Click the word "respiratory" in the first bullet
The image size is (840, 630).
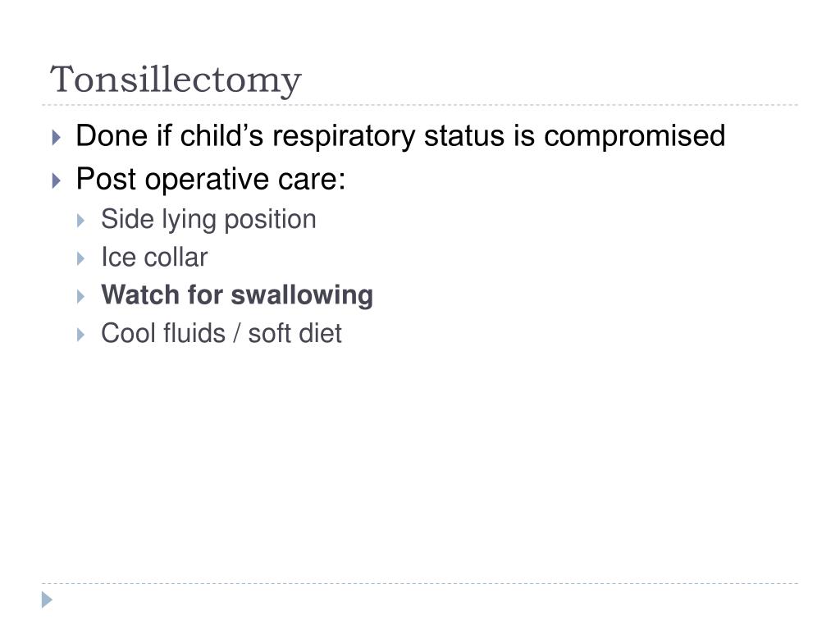click(x=344, y=136)
